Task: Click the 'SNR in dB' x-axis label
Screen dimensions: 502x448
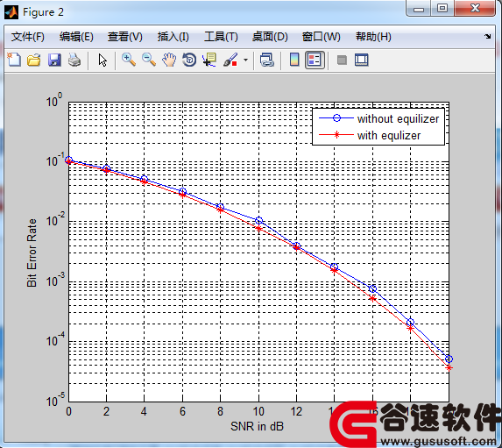Action: pos(257,426)
